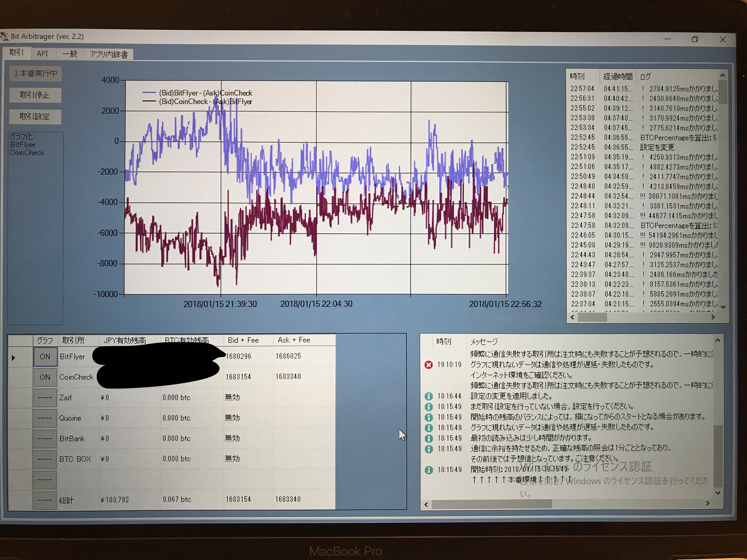Click the Ask + Fee column header
This screenshot has width=747, height=560.
[x=294, y=340]
